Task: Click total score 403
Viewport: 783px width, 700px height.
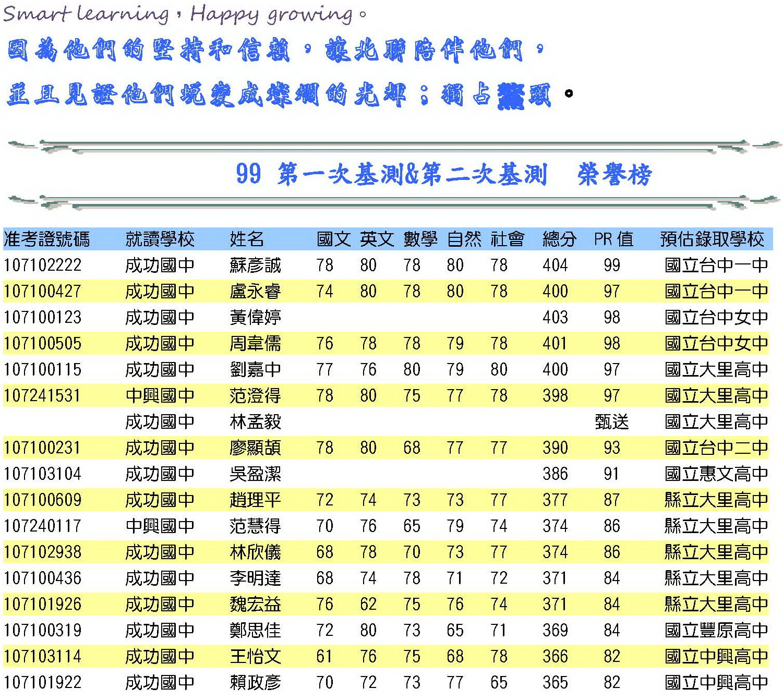Action: 555,318
